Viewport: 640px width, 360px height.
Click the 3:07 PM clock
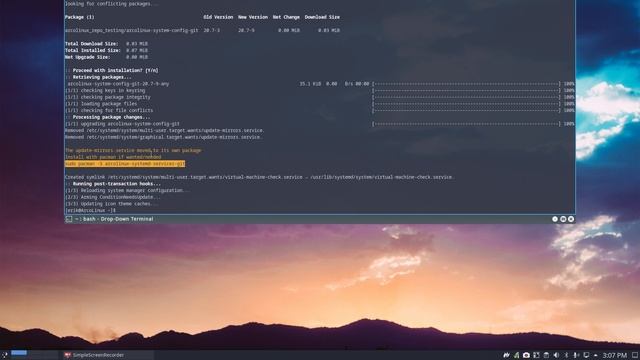(614, 355)
